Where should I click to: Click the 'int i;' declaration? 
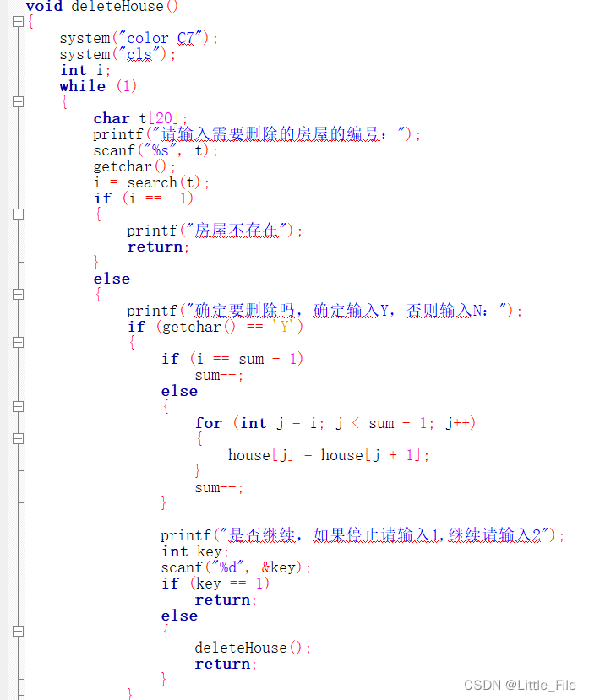[x=85, y=71]
